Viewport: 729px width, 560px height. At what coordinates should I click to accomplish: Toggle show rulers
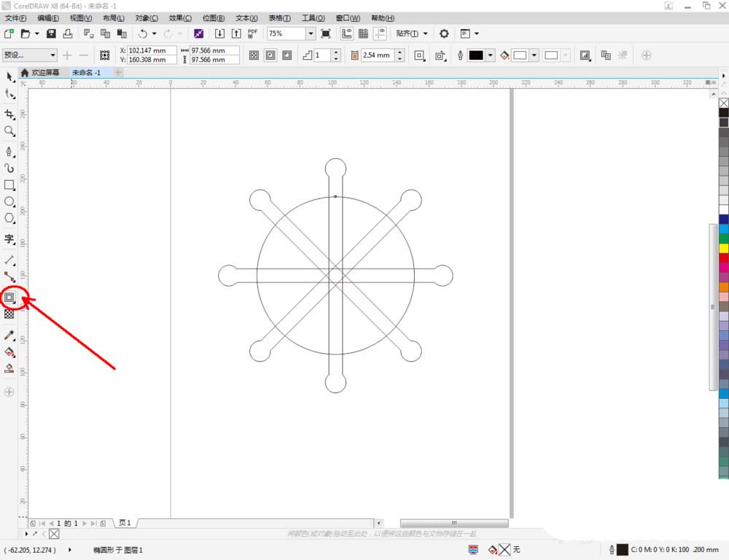pyautogui.click(x=347, y=34)
